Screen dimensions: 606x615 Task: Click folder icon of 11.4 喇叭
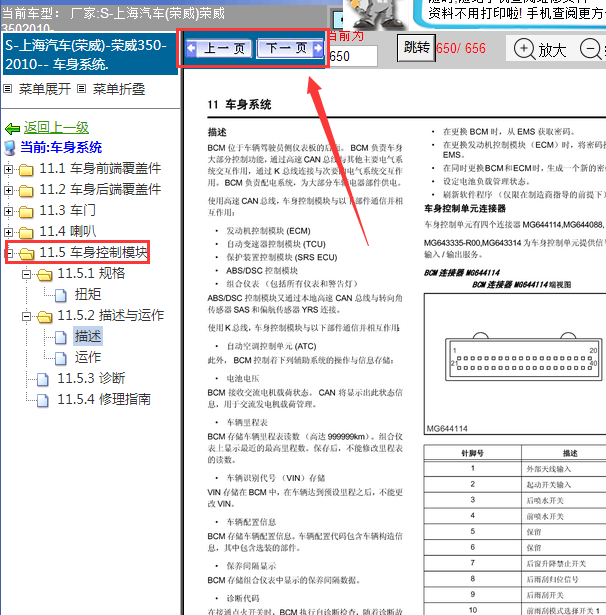point(26,233)
